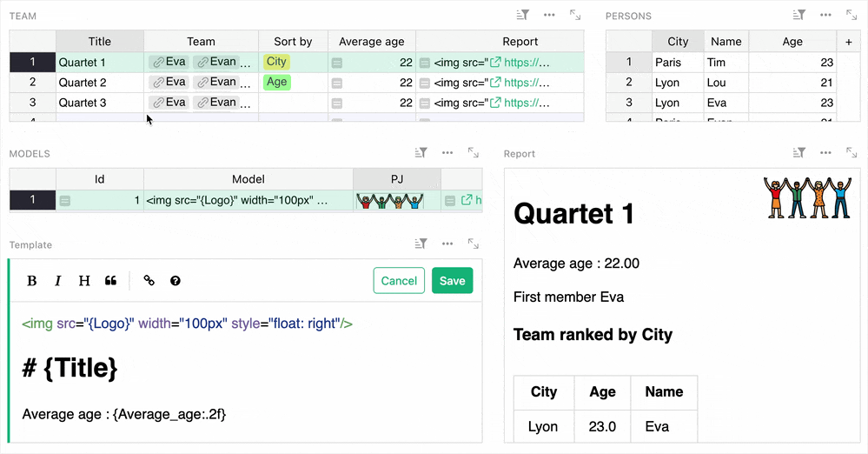868x454 pixels.
Task: Open sort and filter for TEAM section
Action: point(522,15)
